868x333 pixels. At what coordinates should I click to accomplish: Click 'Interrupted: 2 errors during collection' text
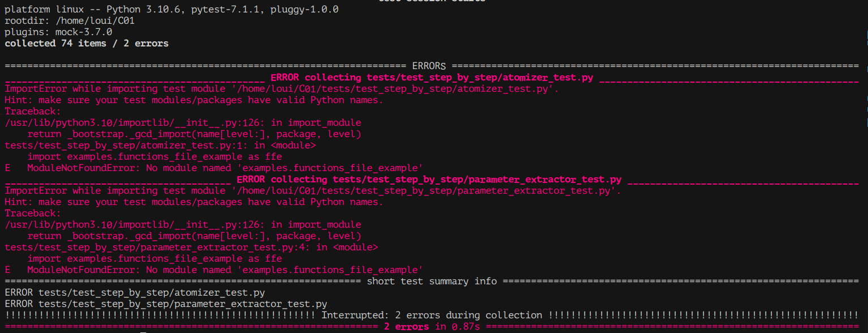pos(432,315)
